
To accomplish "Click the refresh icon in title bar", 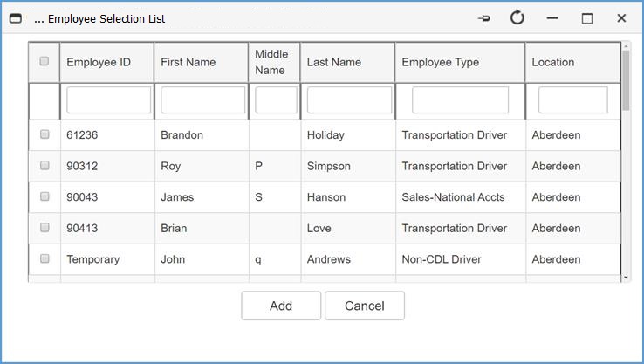I will (x=517, y=18).
